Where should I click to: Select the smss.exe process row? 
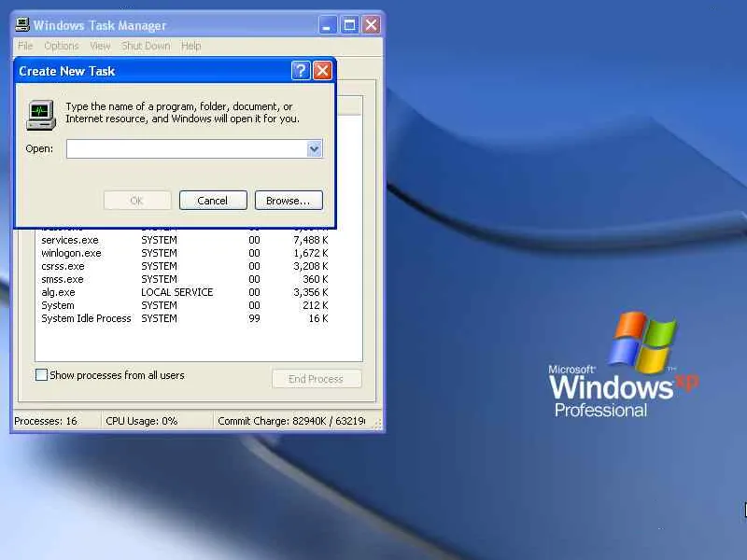(x=184, y=279)
